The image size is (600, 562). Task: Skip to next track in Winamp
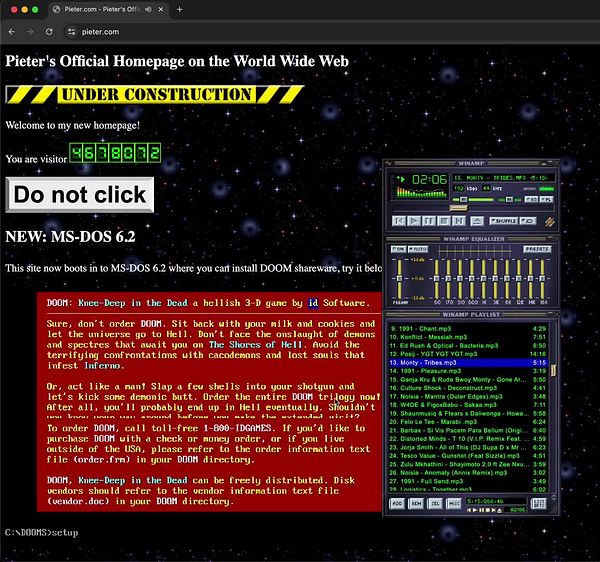pos(458,221)
